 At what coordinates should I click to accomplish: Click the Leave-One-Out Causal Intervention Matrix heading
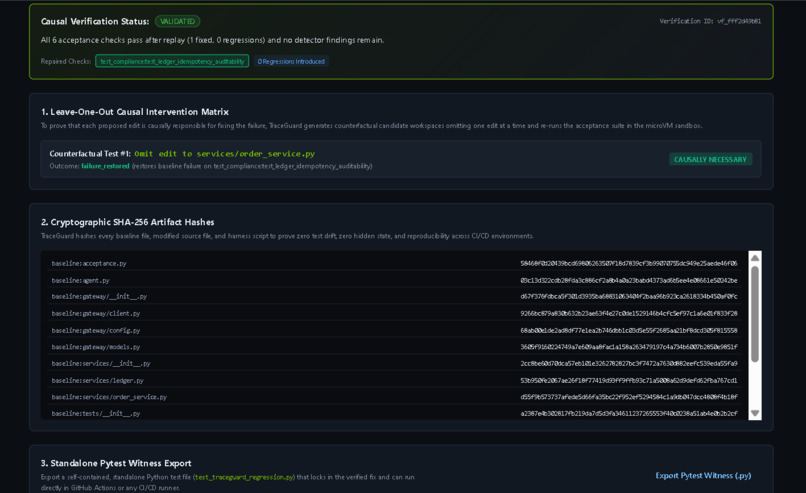click(x=135, y=112)
